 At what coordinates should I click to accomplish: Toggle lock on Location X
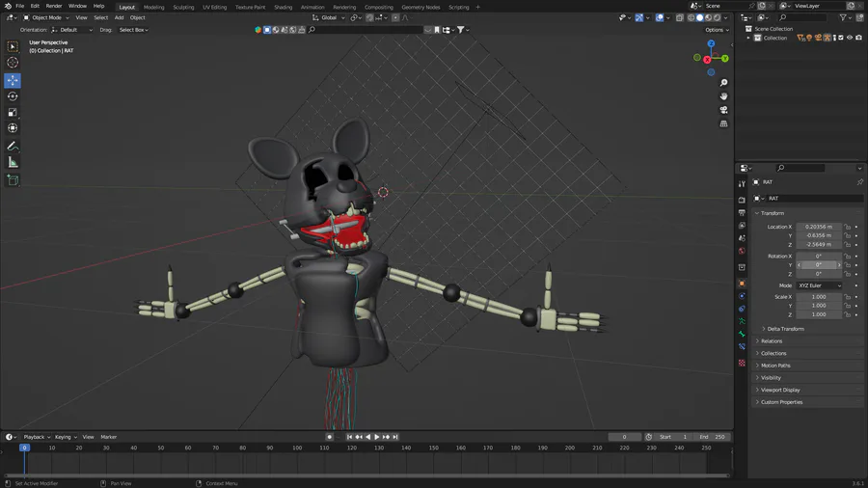pos(848,227)
